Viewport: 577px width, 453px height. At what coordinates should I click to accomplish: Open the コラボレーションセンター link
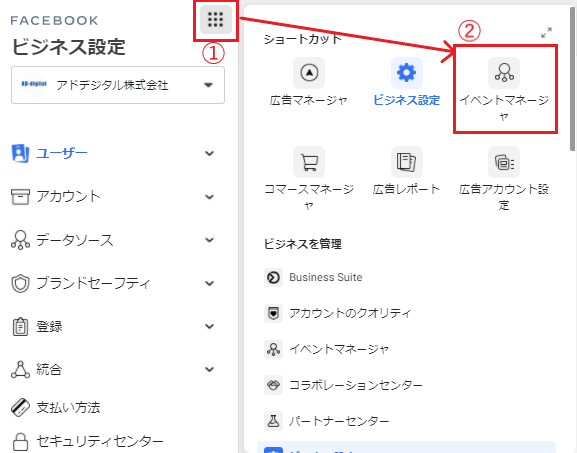pos(356,385)
